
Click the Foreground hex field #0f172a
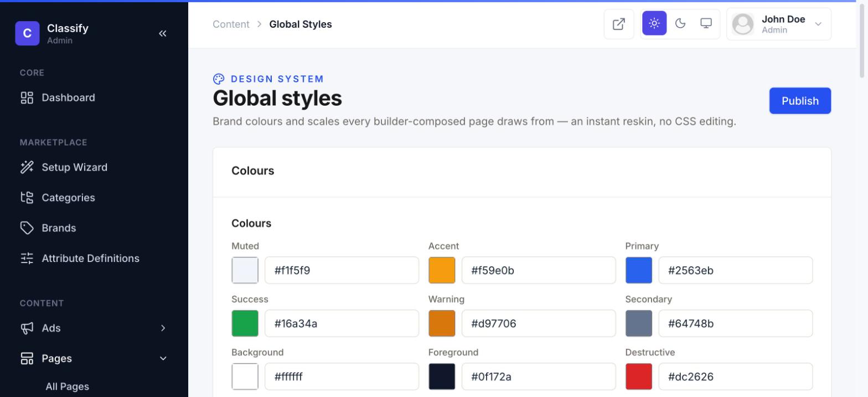point(539,377)
